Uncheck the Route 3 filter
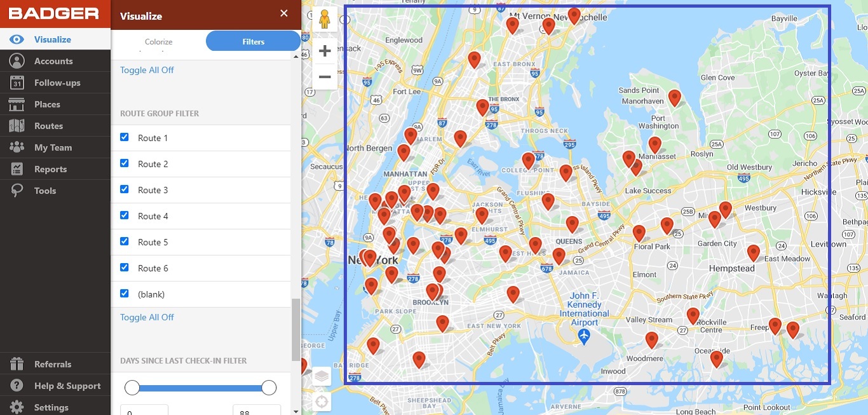The width and height of the screenshot is (868, 415). (x=125, y=189)
